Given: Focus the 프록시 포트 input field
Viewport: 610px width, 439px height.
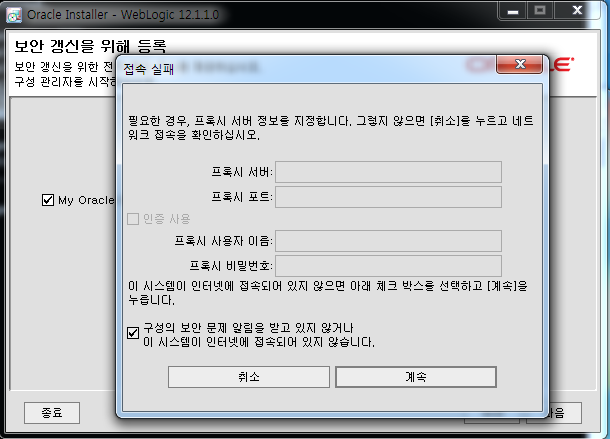Looking at the screenshot, I should [x=388, y=197].
